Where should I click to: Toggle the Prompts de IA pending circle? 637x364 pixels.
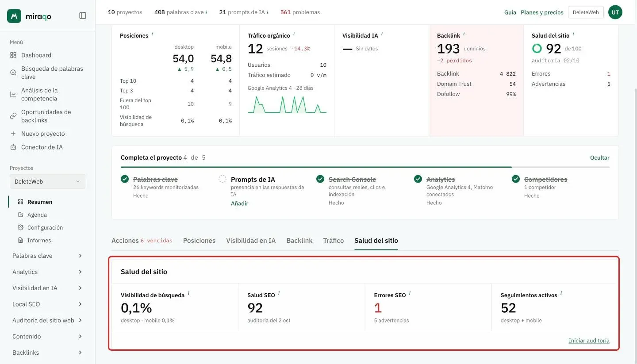click(x=223, y=179)
